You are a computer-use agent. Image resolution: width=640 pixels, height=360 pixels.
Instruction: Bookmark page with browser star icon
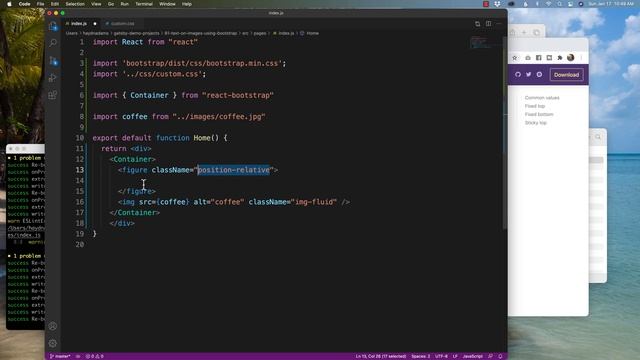pos(515,58)
